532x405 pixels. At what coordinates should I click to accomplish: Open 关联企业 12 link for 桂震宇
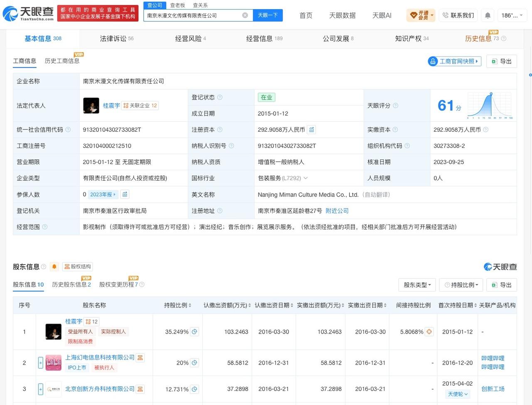coord(140,106)
